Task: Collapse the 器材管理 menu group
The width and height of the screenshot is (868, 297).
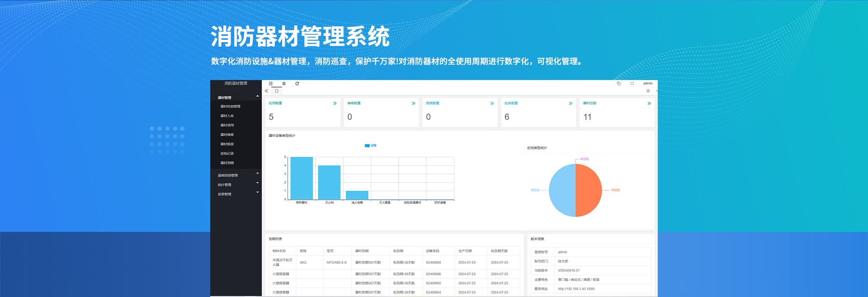Action: [237, 98]
